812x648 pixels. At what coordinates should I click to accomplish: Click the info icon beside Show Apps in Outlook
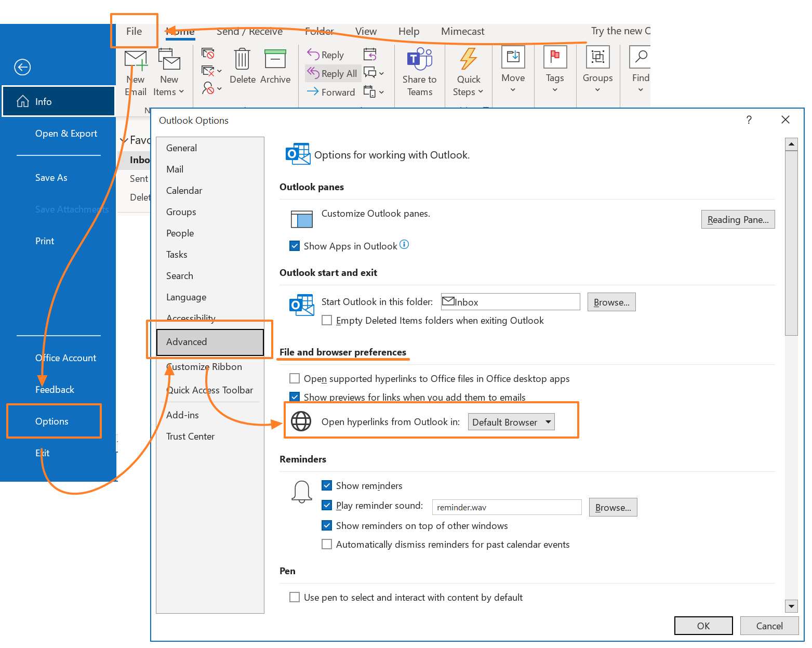[404, 244]
